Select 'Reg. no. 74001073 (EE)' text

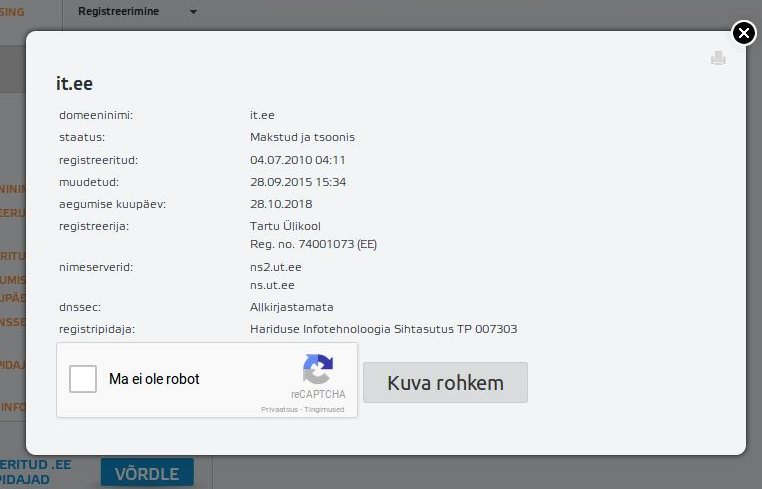pyautogui.click(x=313, y=244)
